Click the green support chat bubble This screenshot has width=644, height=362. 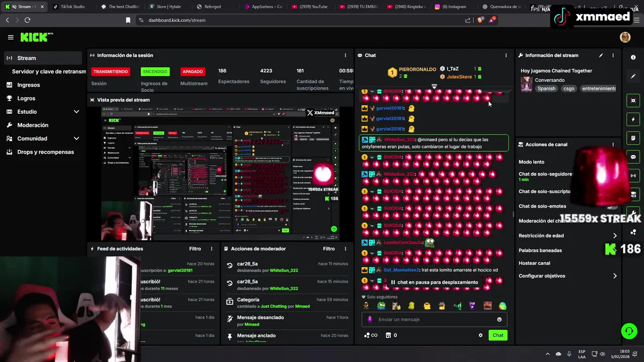click(629, 331)
